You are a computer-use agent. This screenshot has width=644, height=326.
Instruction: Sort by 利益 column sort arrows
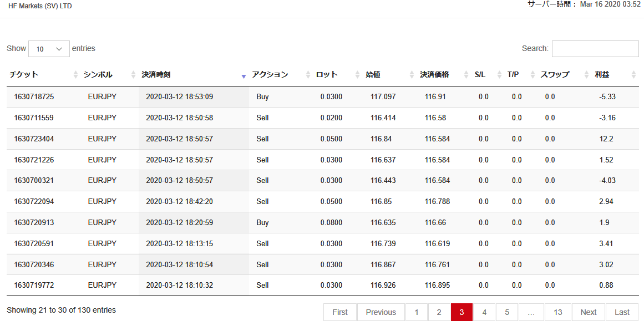coord(633,75)
